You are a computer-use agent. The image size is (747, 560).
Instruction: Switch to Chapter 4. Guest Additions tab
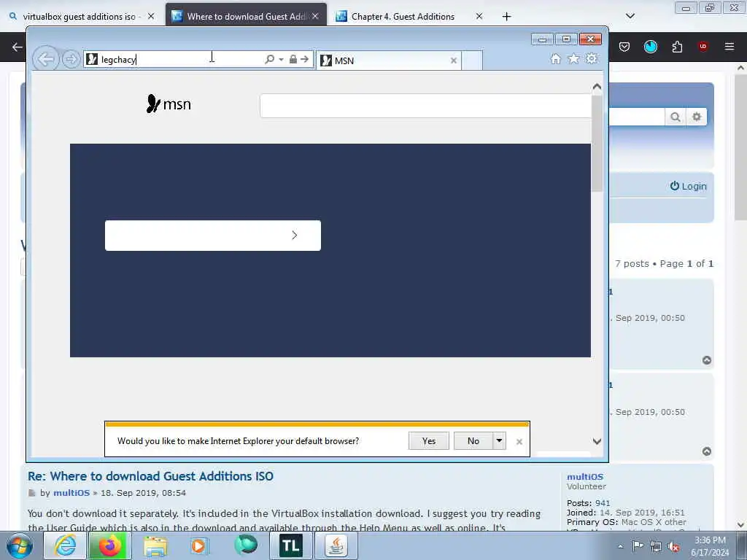point(403,16)
